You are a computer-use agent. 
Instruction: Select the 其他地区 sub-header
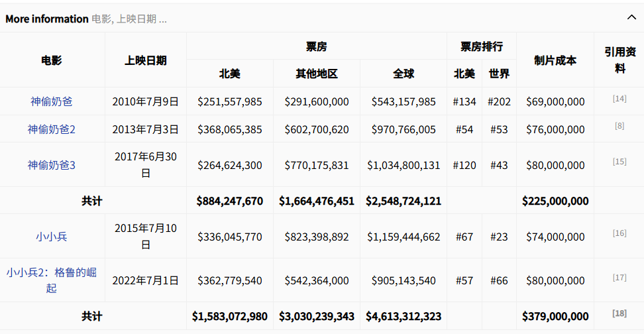[x=316, y=74]
